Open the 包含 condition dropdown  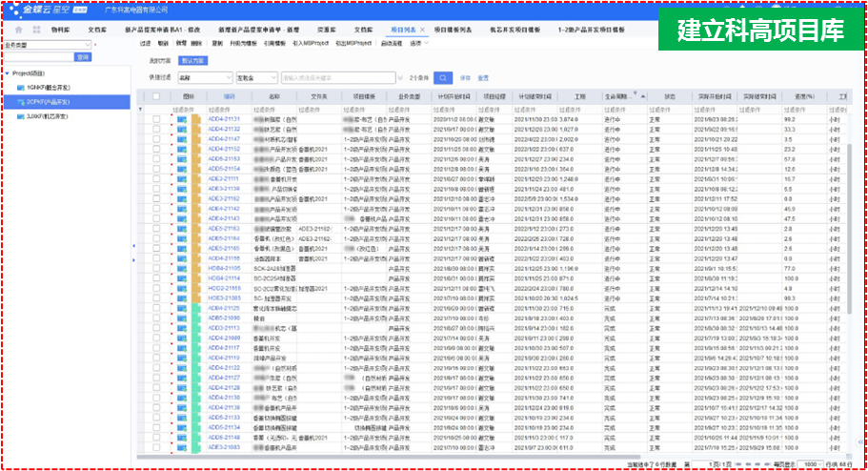[257, 78]
